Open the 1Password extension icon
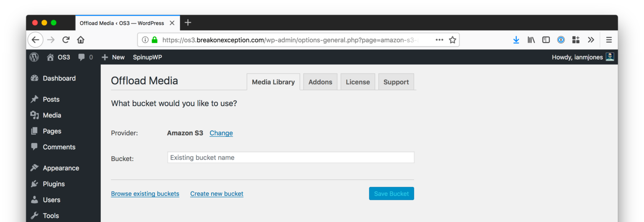 click(x=561, y=40)
